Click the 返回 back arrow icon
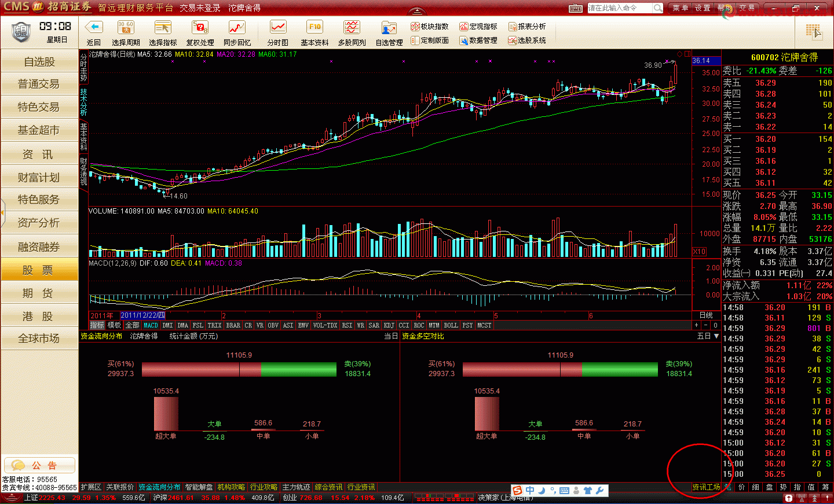 [x=94, y=27]
